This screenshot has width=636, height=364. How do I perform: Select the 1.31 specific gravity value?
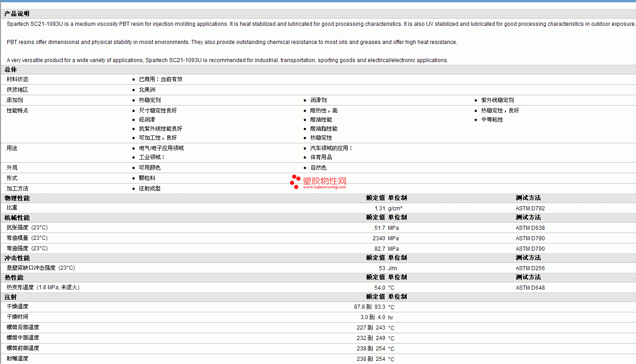[x=380, y=209]
